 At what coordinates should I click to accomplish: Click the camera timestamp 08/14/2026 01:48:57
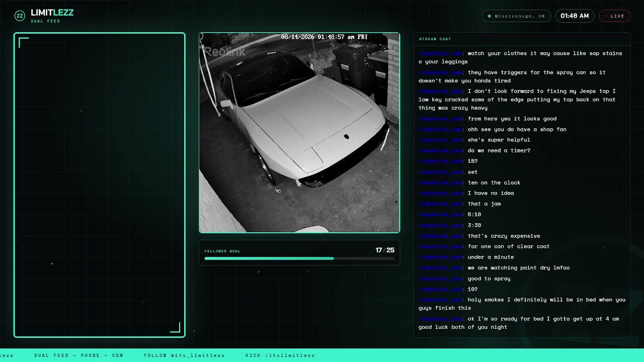point(324,37)
